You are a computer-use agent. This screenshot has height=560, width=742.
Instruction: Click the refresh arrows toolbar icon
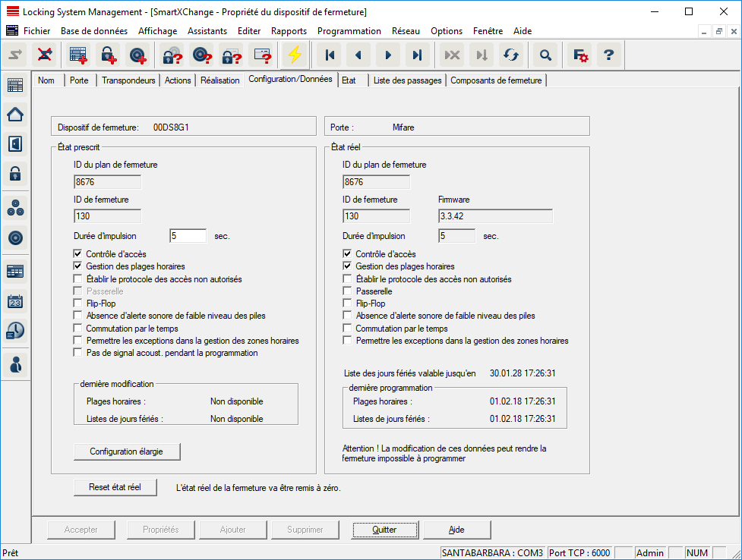click(511, 55)
